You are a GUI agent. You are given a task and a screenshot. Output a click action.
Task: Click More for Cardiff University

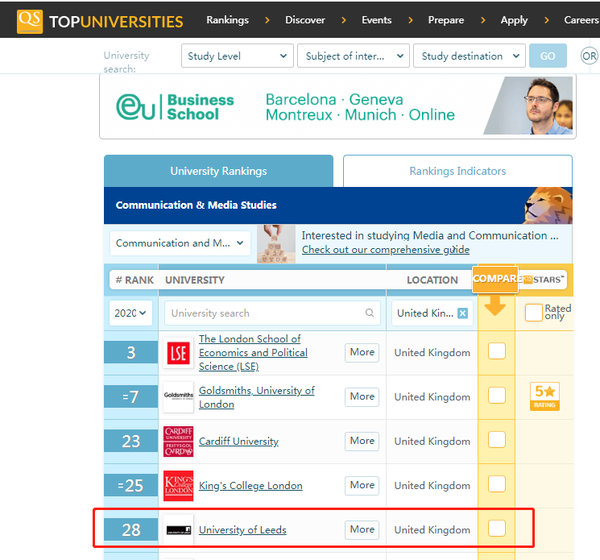click(x=362, y=441)
